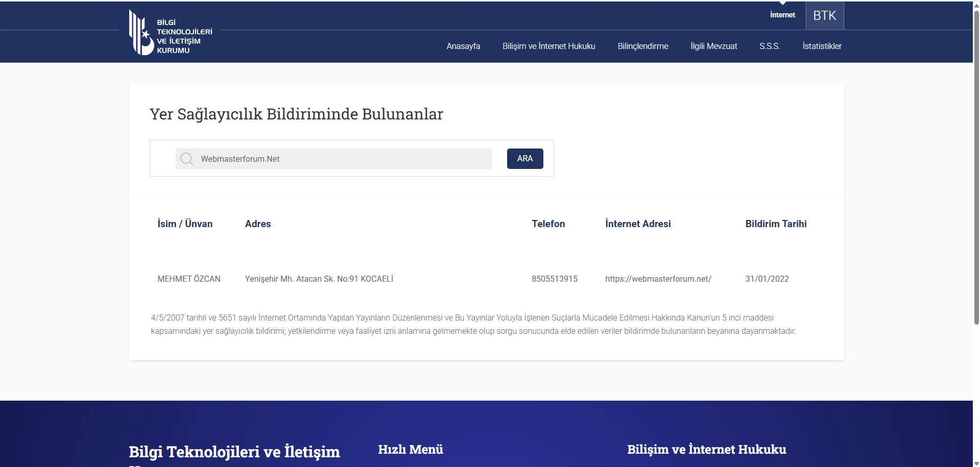Click the Bildirim Tarihi column header
The height and width of the screenshot is (467, 980).
(x=776, y=224)
